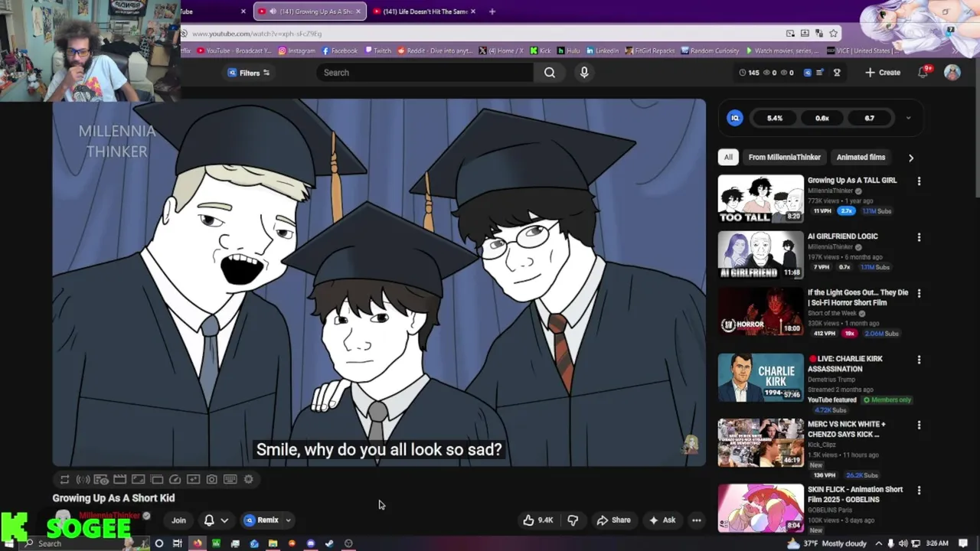This screenshot has height=551, width=980.
Task: Click the Share button
Action: click(613, 520)
